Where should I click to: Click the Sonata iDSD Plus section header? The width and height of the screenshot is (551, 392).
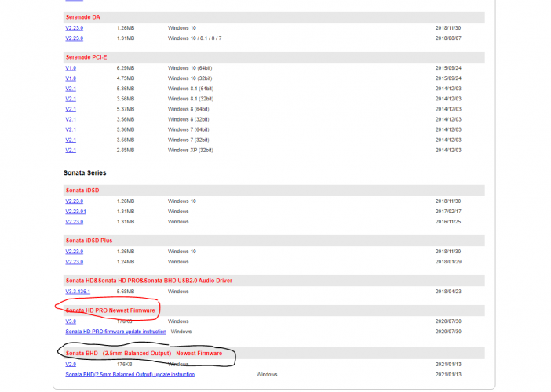click(x=274, y=241)
